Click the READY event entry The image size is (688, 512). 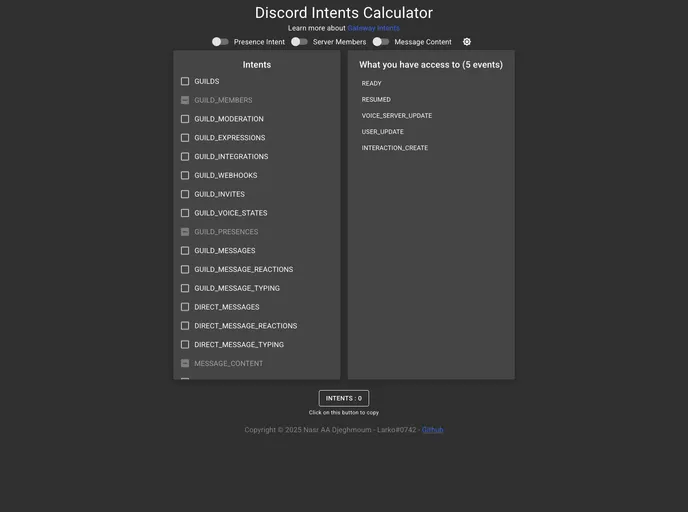click(x=372, y=83)
